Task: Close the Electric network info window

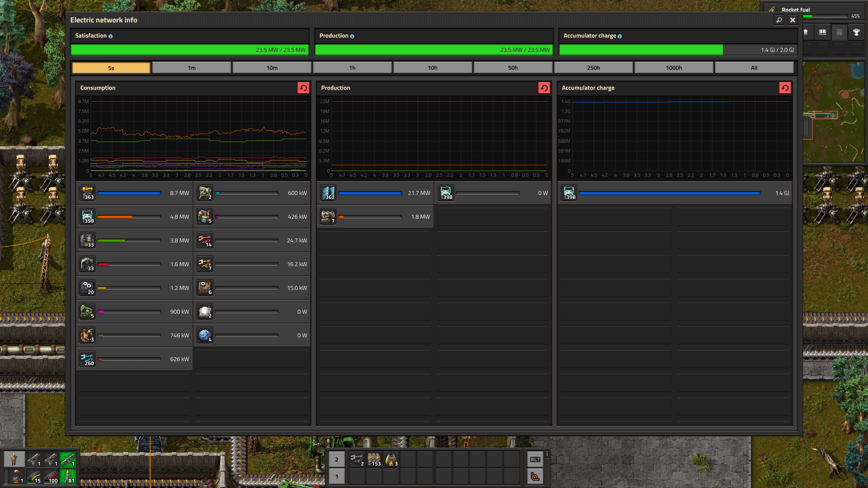Action: (x=793, y=20)
